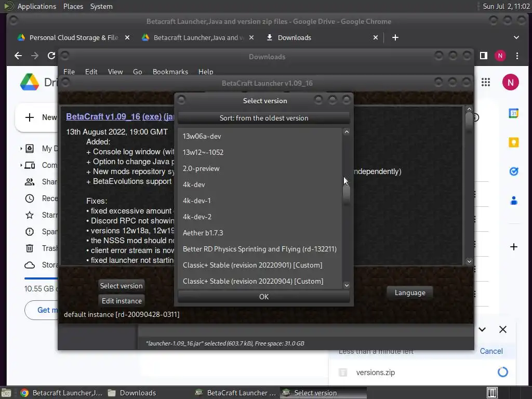Open Chrome tab search dropdown
Viewport: 532px width, 399px height.
pos(516,37)
